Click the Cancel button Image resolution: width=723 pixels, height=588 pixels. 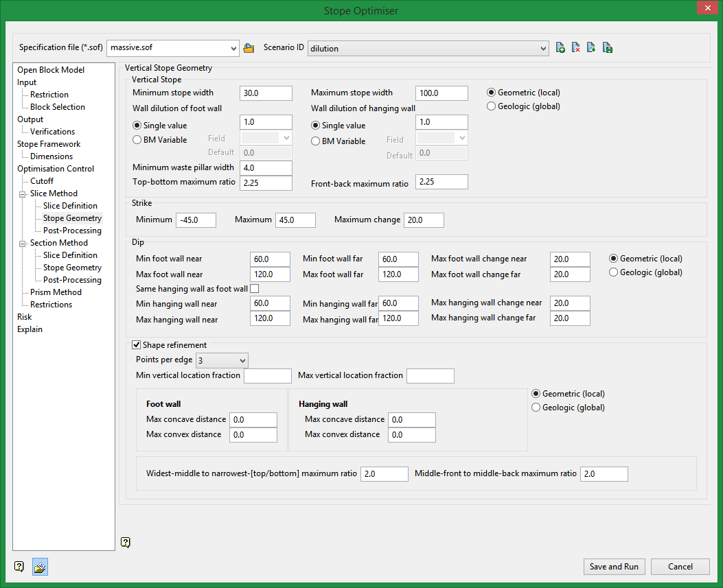pyautogui.click(x=680, y=567)
